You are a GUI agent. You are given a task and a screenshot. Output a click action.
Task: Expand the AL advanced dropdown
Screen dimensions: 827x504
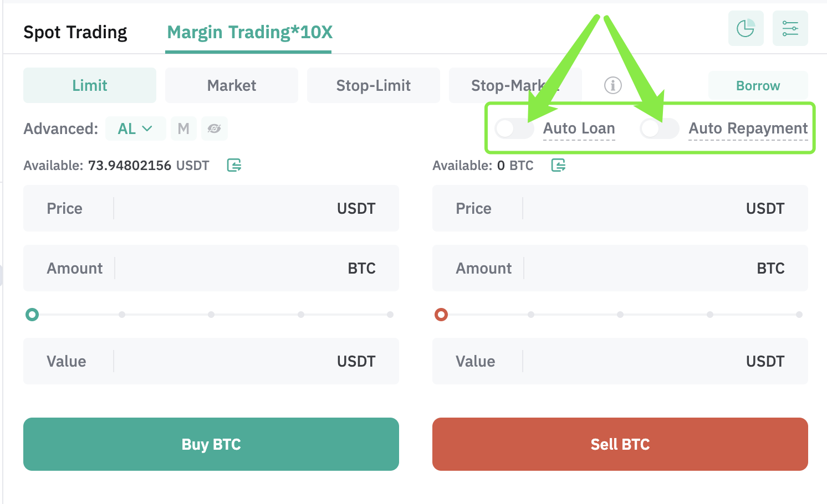pos(135,128)
